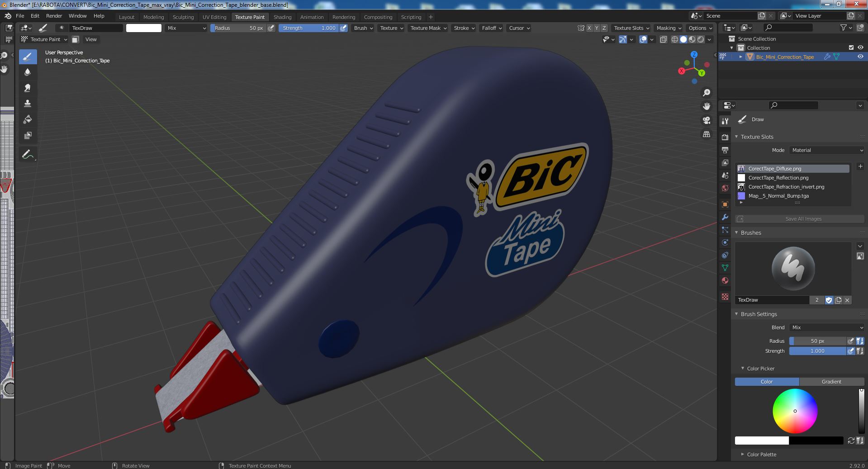868x469 pixels.
Task: Select the Fill bucket tool
Action: pos(28,119)
